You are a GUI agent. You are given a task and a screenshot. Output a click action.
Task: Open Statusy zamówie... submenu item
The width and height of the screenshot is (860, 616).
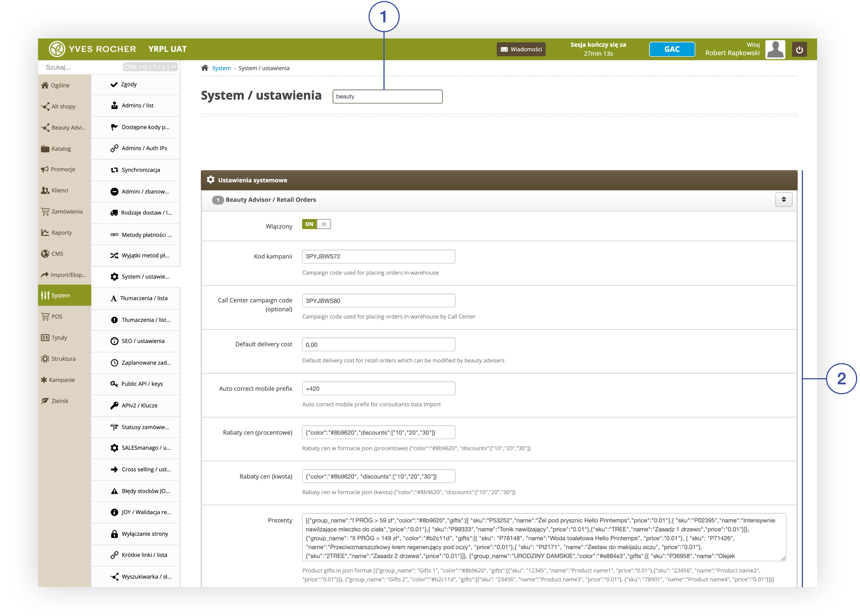click(136, 427)
